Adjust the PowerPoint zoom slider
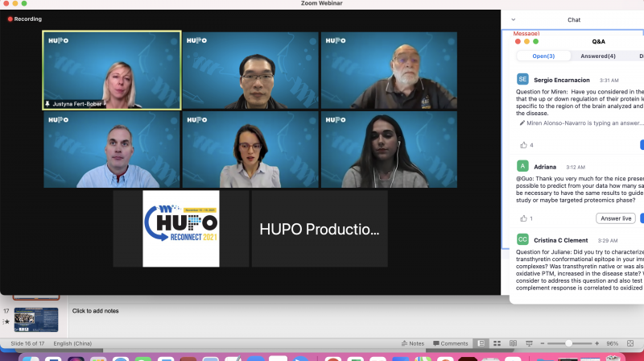The width and height of the screenshot is (644, 361). point(569,343)
